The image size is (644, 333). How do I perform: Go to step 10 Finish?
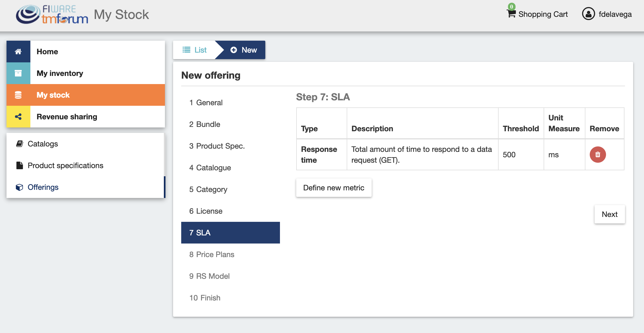point(231,298)
